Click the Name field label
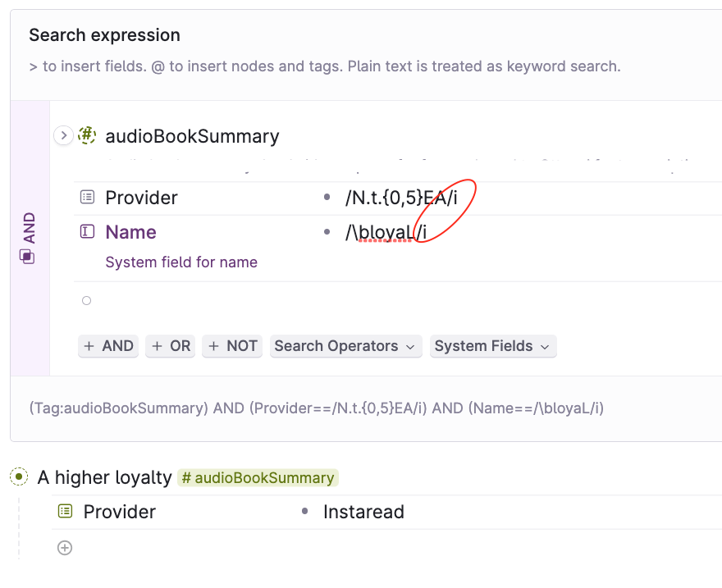The height and width of the screenshot is (588, 722). (130, 232)
